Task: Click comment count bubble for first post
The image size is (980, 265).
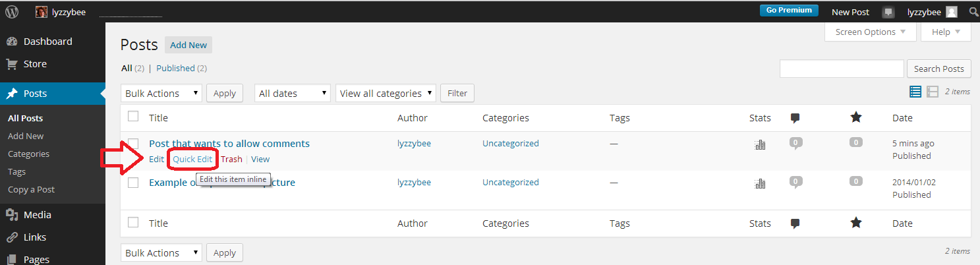Action: coord(795,142)
